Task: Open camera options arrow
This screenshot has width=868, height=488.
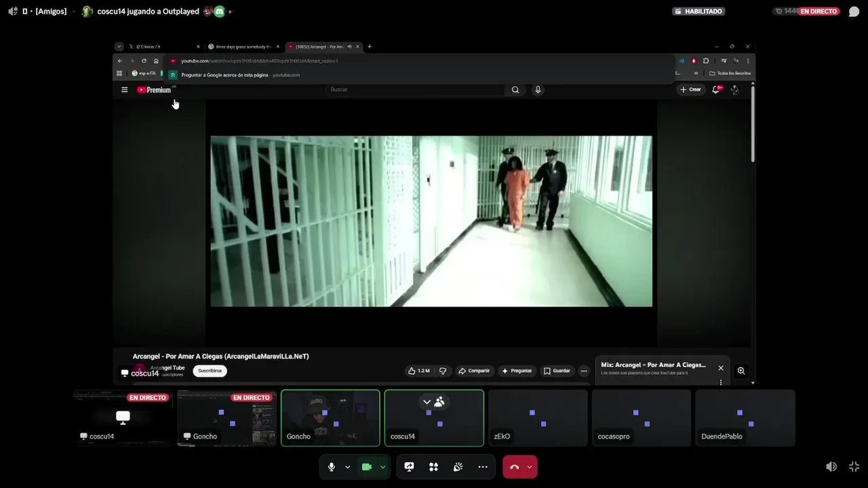Action: [x=382, y=467]
